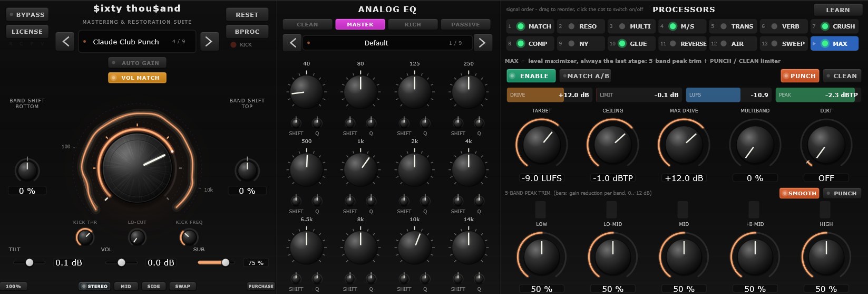Select previous Analog EQ preset arrow
This screenshot has width=868, height=294.
point(292,43)
